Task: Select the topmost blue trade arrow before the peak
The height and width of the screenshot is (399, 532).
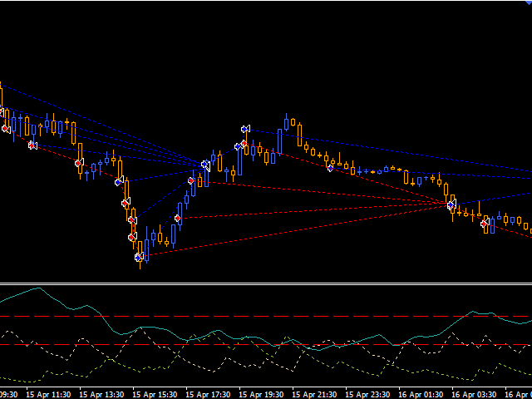Action: (x=245, y=129)
